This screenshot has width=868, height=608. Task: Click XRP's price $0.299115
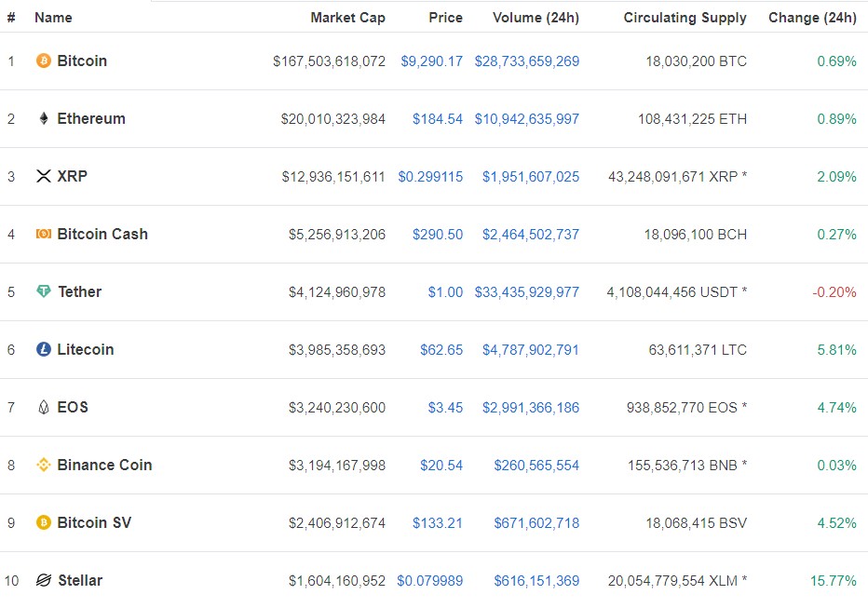pos(430,177)
